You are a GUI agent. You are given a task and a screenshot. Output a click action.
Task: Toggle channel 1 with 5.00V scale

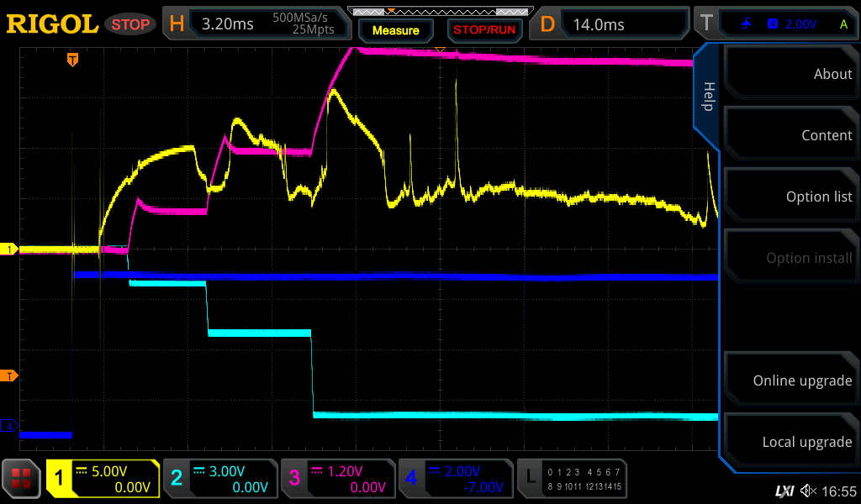pyautogui.click(x=103, y=479)
